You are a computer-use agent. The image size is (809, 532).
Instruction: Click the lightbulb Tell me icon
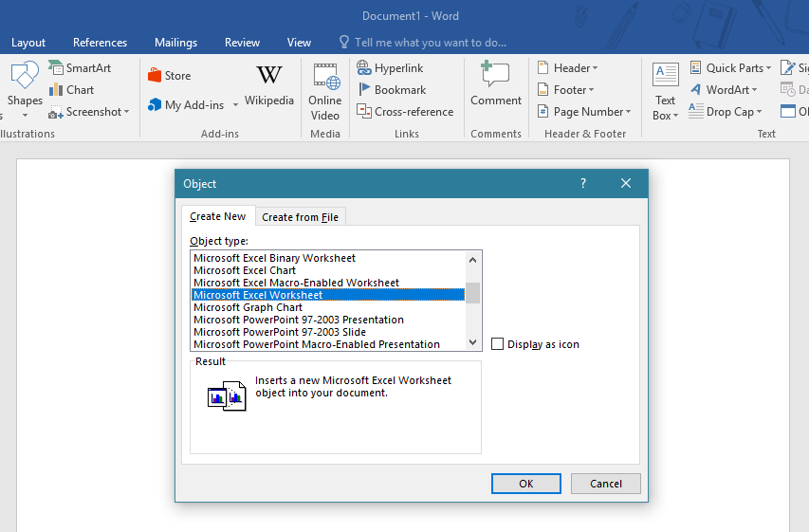pos(344,42)
